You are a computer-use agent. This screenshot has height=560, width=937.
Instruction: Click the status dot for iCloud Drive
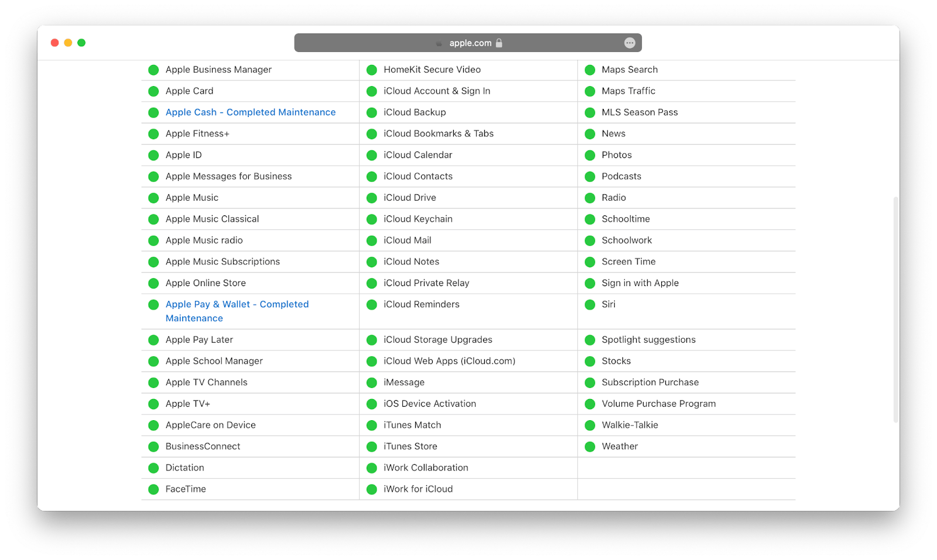click(371, 198)
